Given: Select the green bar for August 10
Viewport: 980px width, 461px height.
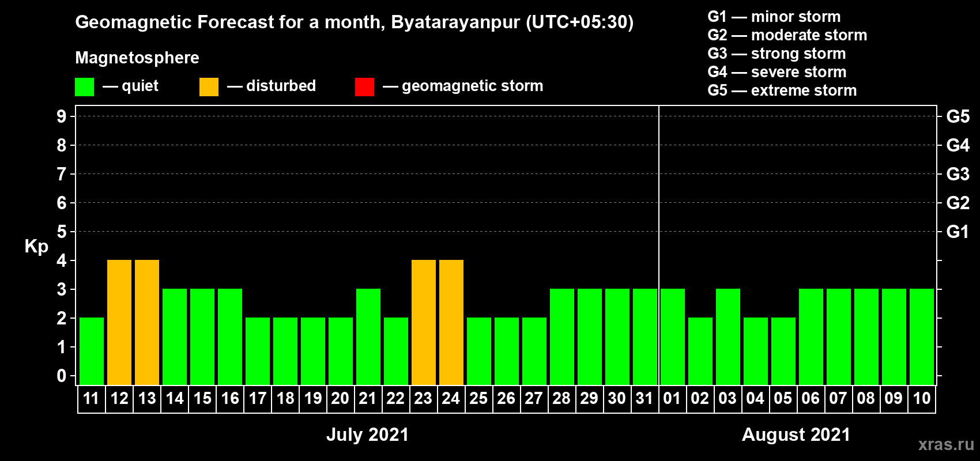Looking at the screenshot, I should pyautogui.click(x=922, y=337).
